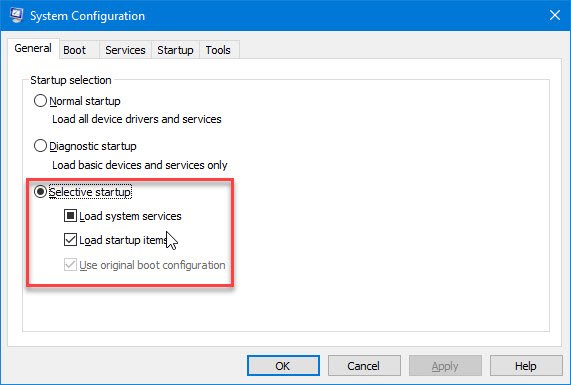571x385 pixels.
Task: Close the System Configuration dialog
Action: (555, 15)
